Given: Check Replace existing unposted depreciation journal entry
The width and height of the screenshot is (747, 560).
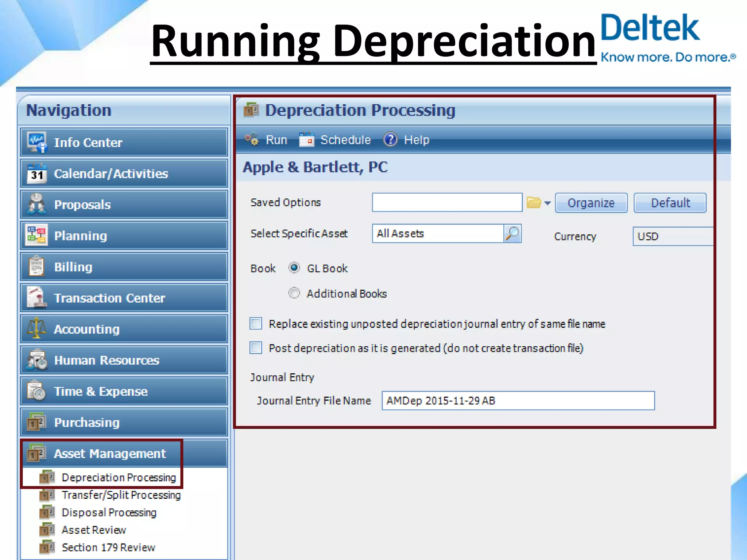Looking at the screenshot, I should [x=256, y=323].
